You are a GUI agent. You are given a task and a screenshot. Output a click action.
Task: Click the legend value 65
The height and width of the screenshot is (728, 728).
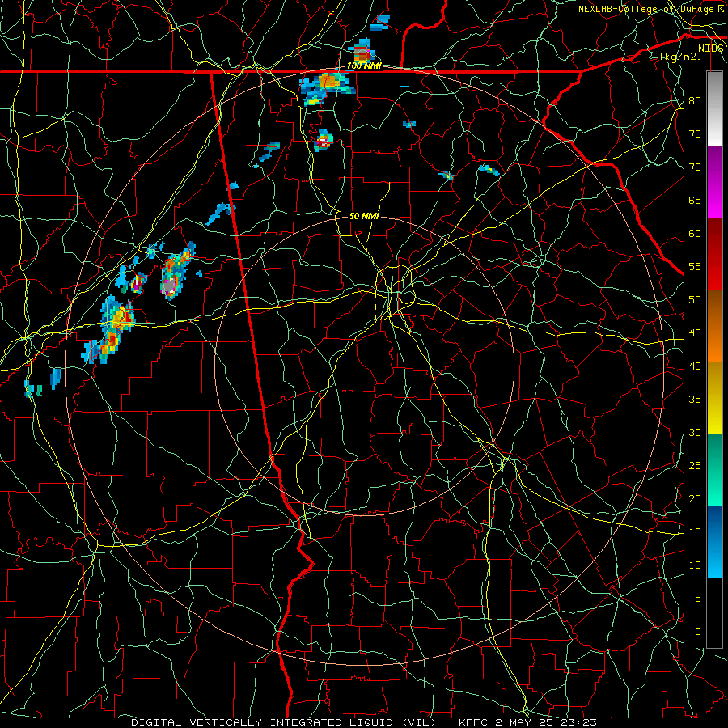695,200
